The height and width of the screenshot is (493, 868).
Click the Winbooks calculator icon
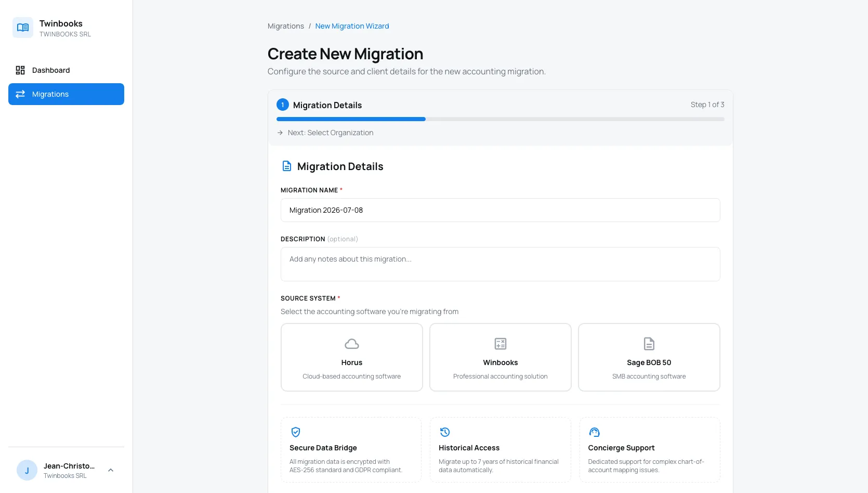pyautogui.click(x=501, y=344)
